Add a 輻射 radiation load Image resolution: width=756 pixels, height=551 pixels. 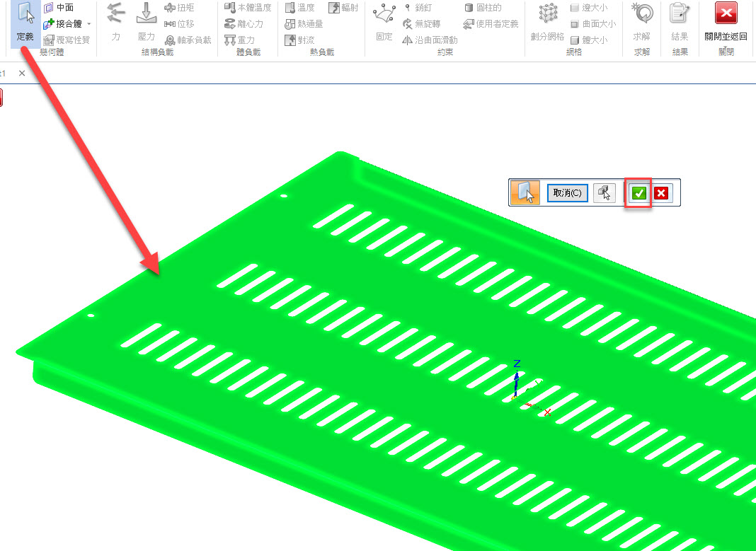pos(344,8)
